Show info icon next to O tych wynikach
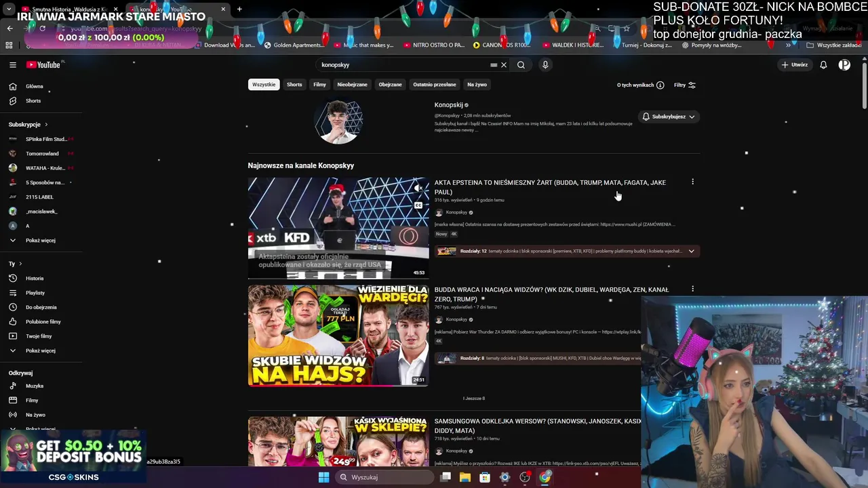The height and width of the screenshot is (488, 868). click(660, 85)
